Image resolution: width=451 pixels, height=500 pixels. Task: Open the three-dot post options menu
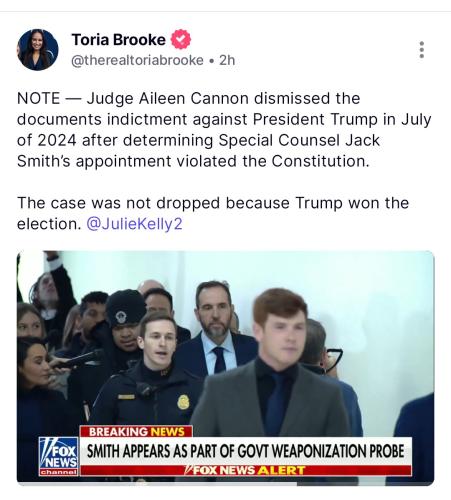click(x=422, y=50)
